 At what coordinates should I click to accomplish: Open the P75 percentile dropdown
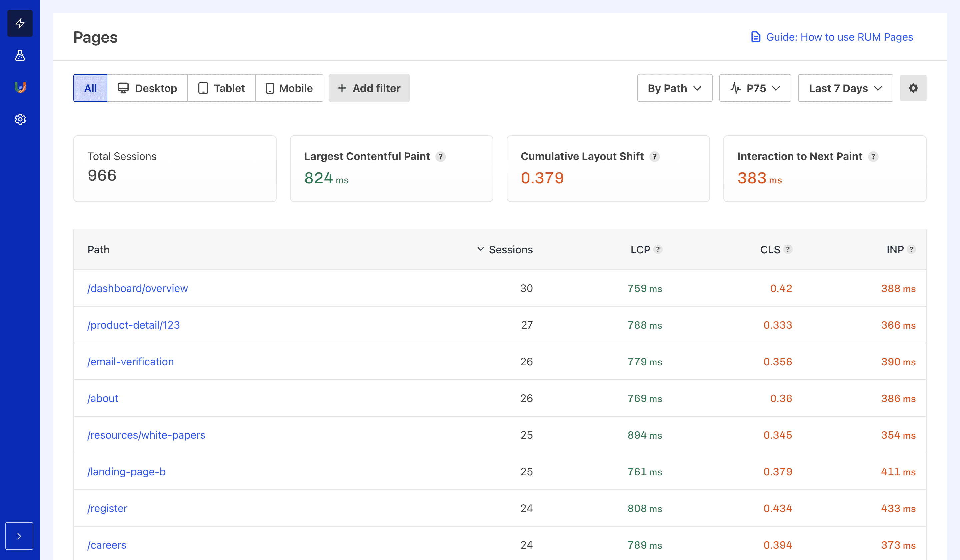click(x=755, y=88)
